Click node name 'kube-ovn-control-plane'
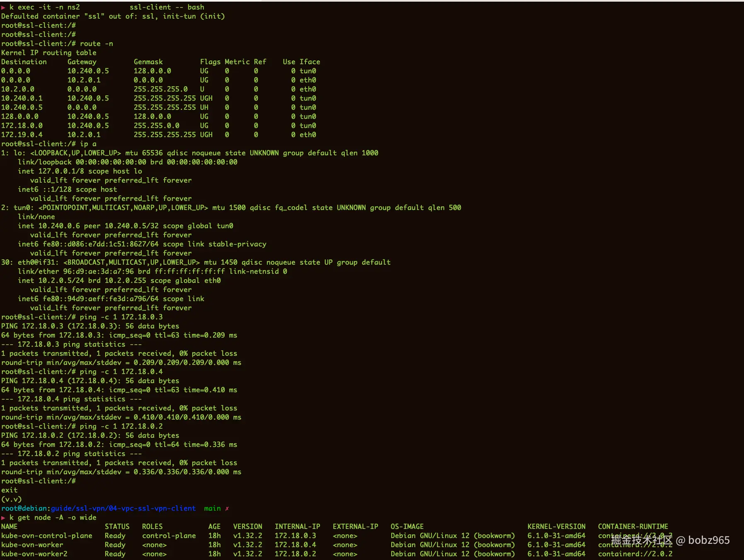The image size is (744, 560). point(47,536)
